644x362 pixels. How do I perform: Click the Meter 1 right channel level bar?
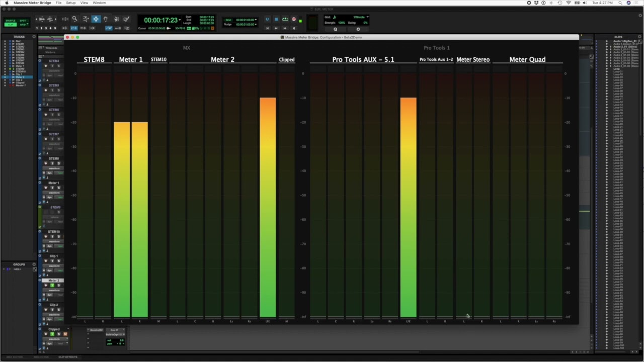139,219
